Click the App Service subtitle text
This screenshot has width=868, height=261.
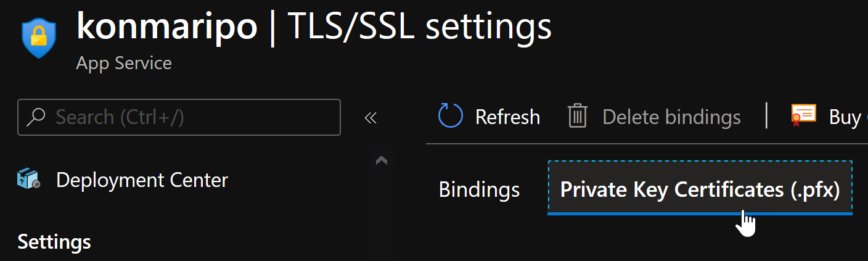point(124,63)
